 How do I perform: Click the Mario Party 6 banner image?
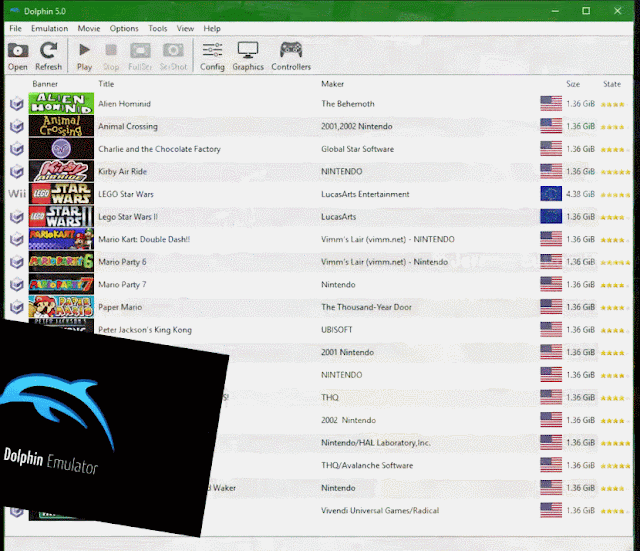click(x=61, y=262)
